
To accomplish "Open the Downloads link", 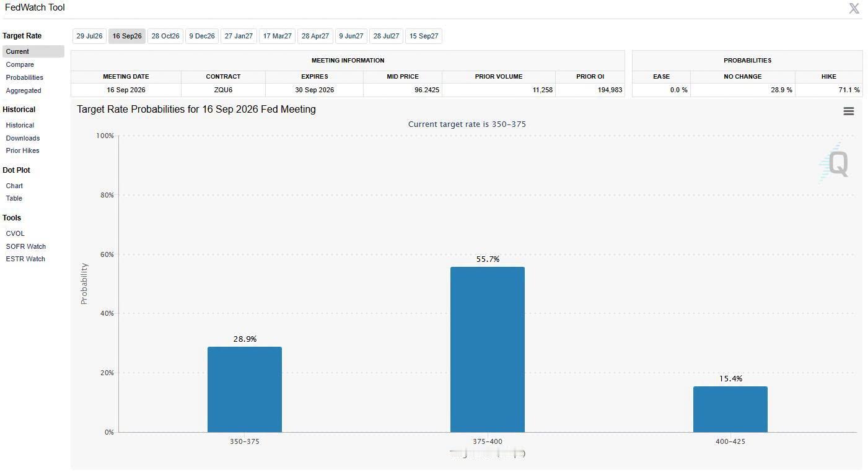I will tap(23, 138).
